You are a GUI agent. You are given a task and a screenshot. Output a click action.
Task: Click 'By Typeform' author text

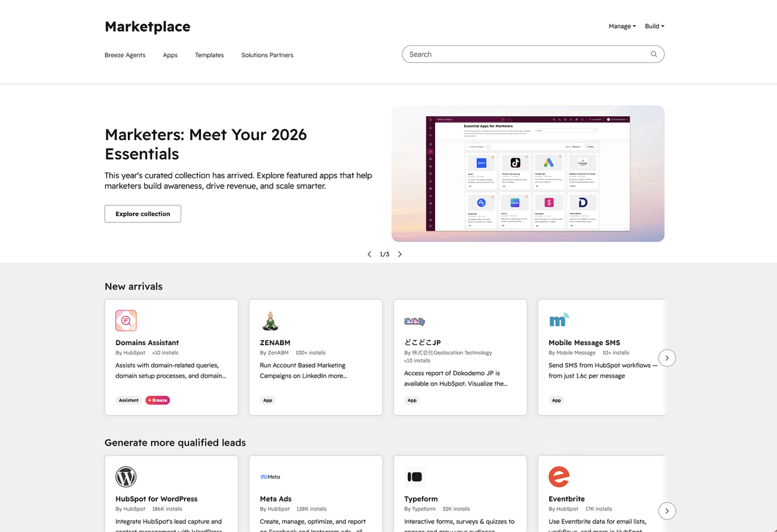click(x=420, y=509)
